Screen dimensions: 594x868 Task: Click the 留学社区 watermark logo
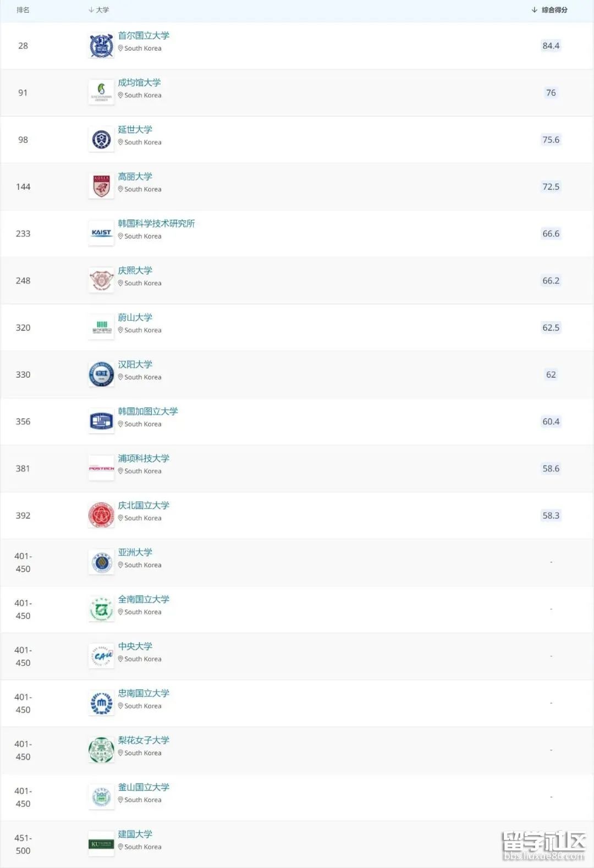[543, 845]
